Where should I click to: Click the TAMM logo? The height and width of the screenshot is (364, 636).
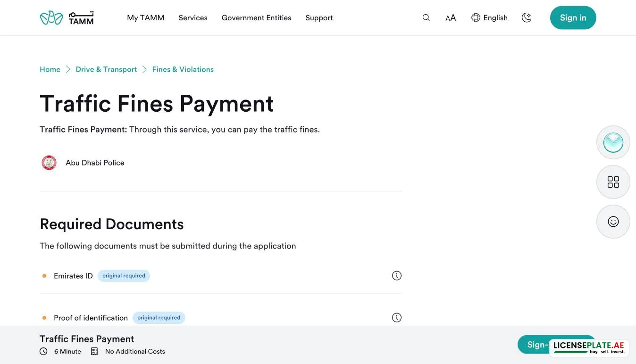click(x=67, y=18)
